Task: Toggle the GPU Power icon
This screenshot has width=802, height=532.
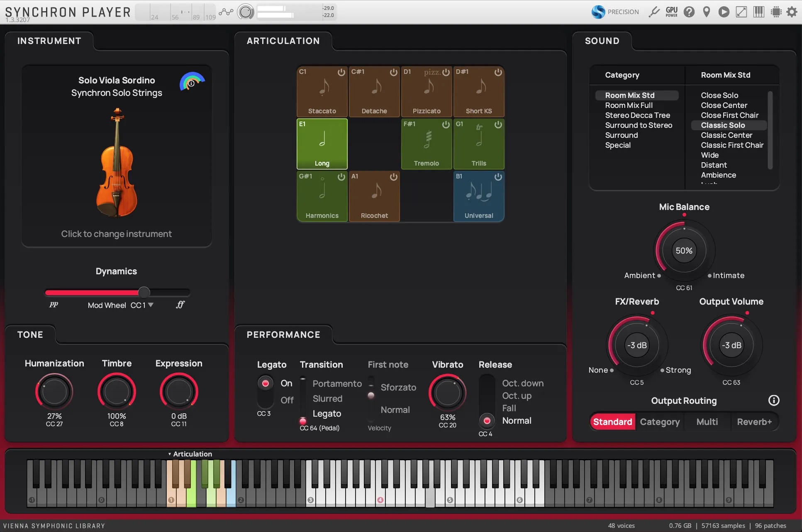Action: 672,12
